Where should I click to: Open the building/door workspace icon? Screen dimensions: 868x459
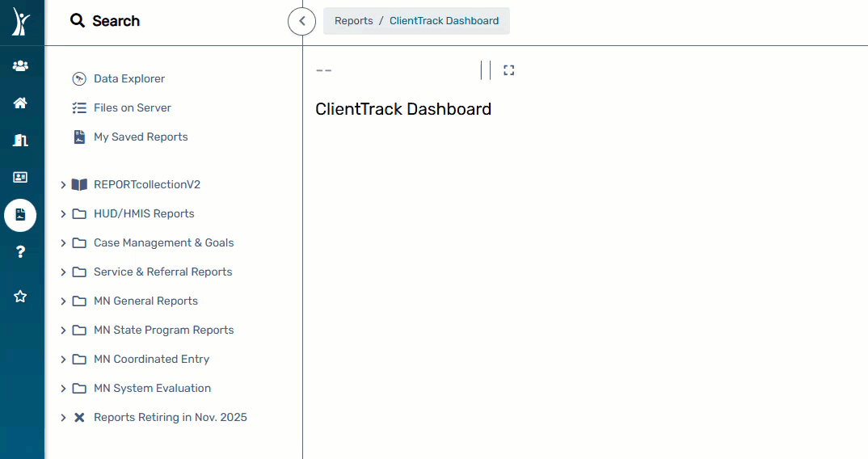20,140
